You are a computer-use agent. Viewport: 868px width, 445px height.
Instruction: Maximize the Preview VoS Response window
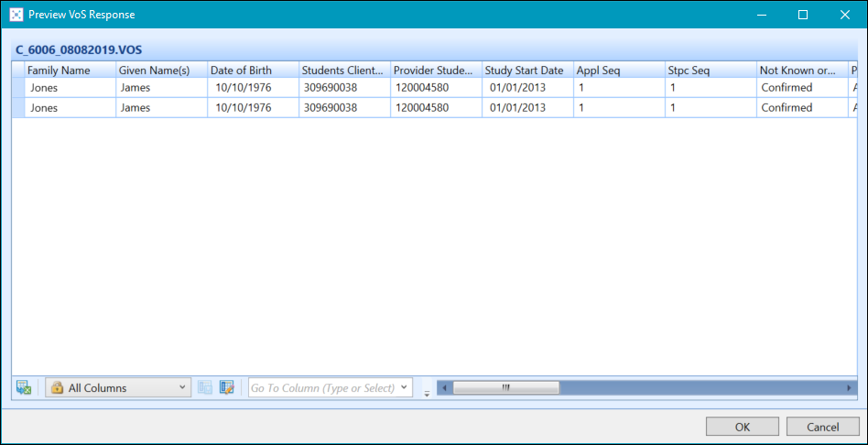coord(803,15)
